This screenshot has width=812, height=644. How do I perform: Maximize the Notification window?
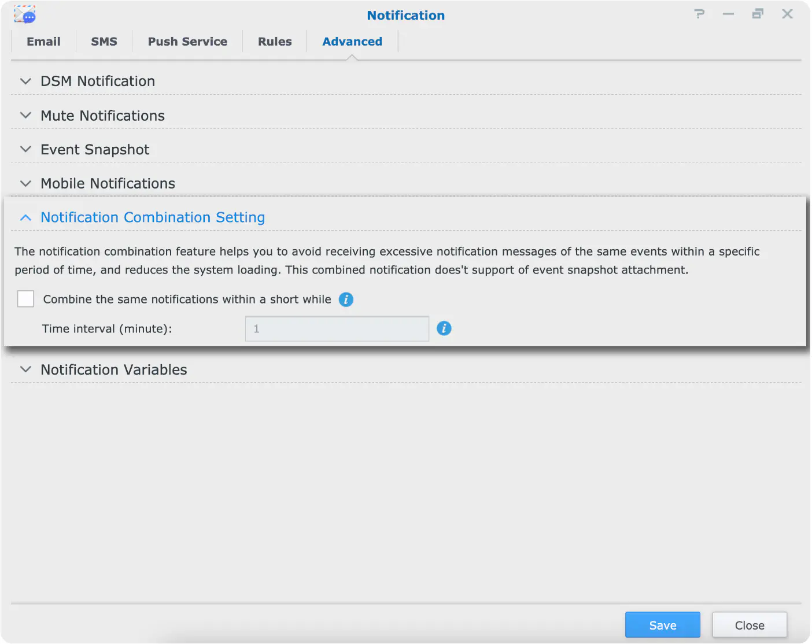(x=758, y=14)
